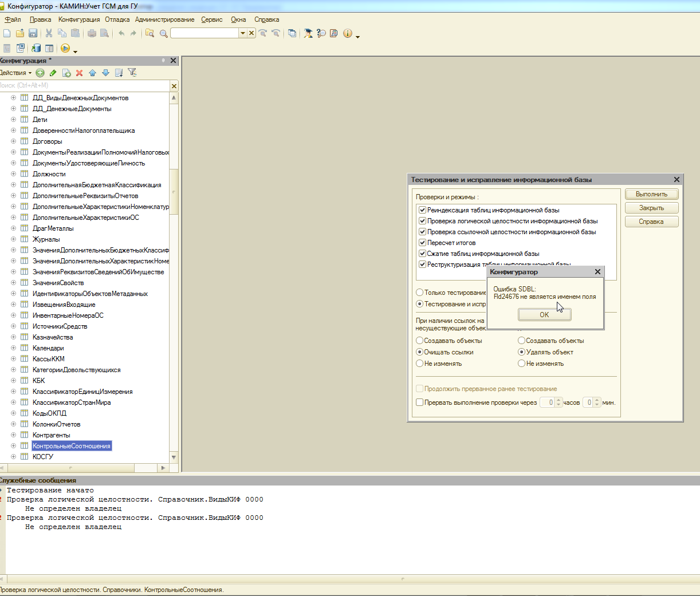Click the Save toolbar icon
The width and height of the screenshot is (700, 596).
coord(33,33)
